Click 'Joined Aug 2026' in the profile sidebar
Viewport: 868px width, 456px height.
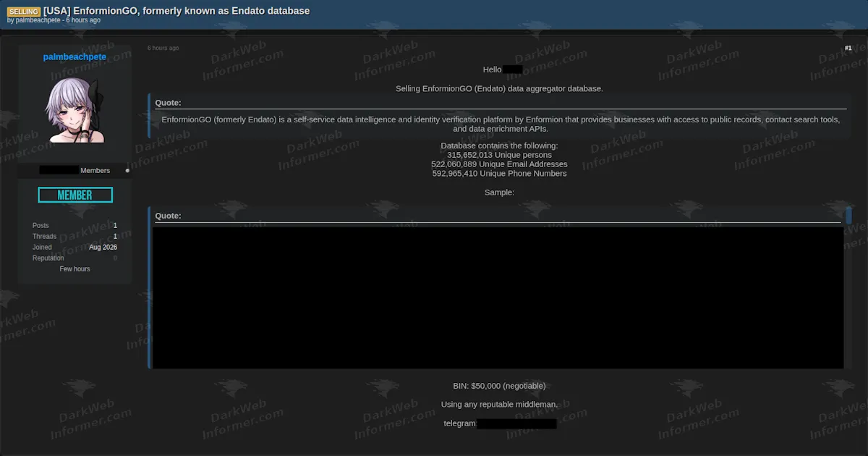point(75,248)
